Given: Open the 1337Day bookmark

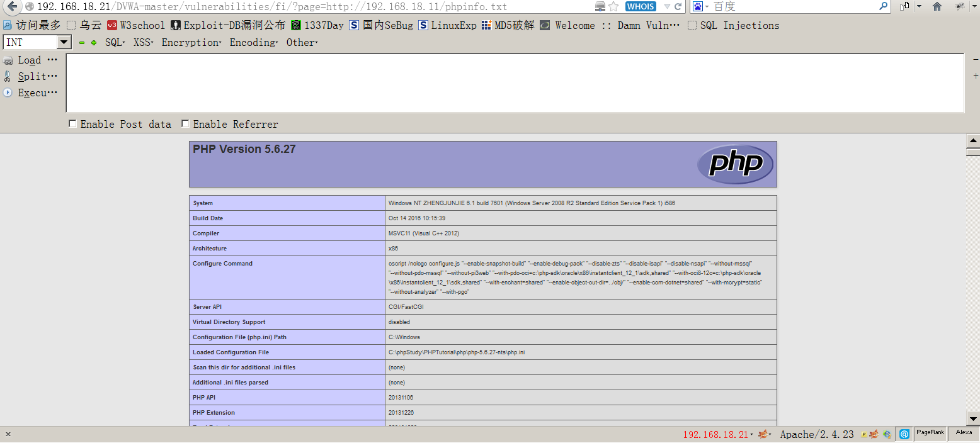Looking at the screenshot, I should point(317,25).
